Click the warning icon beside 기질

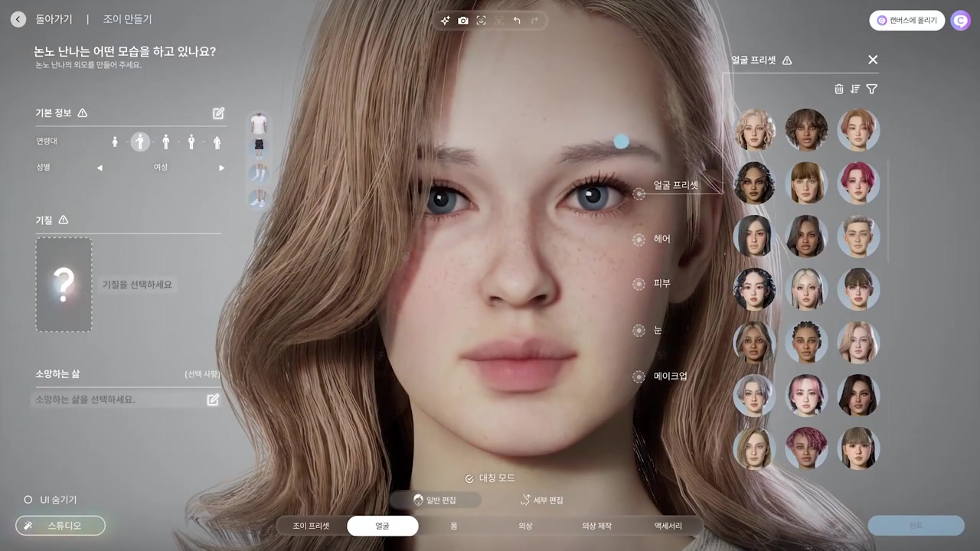tap(64, 220)
